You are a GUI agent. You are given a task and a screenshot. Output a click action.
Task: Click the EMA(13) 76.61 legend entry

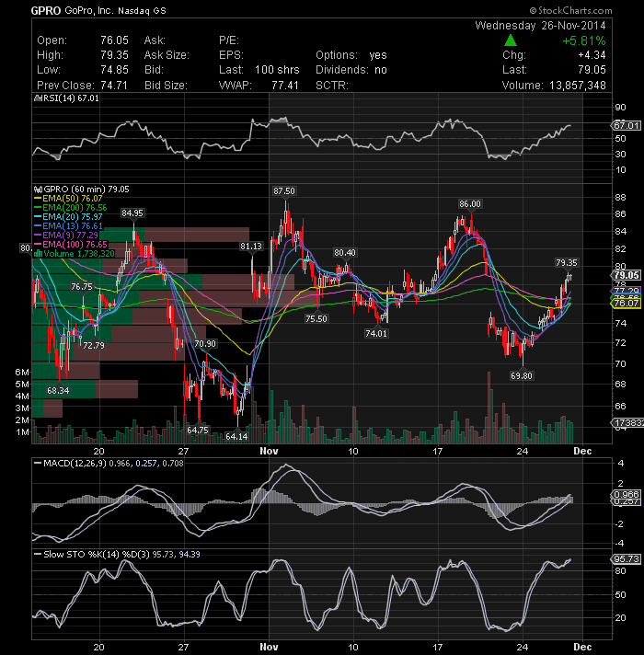click(68, 226)
